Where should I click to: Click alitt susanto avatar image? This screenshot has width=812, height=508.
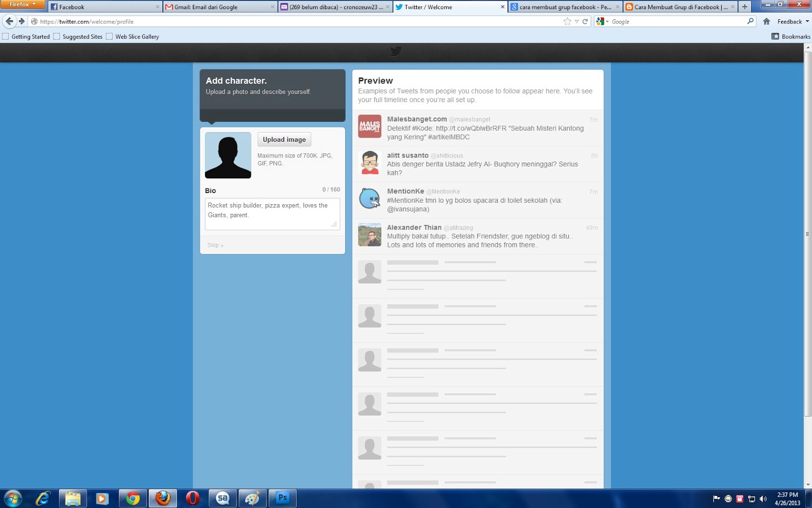point(369,163)
